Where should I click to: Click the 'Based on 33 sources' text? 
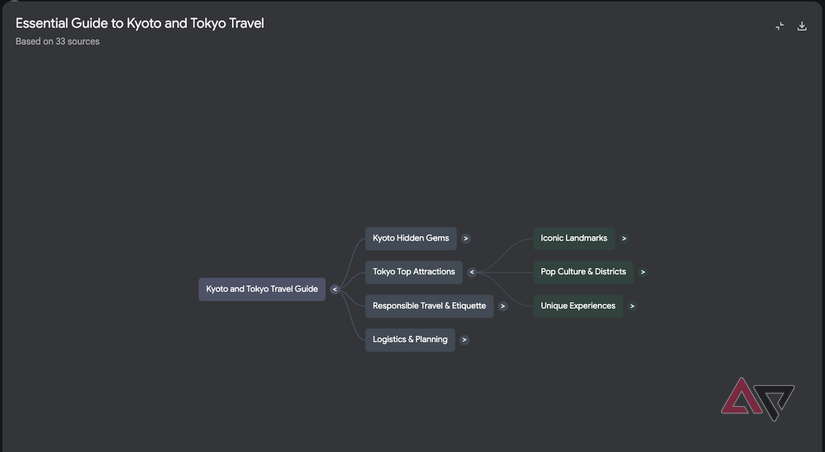pos(57,42)
